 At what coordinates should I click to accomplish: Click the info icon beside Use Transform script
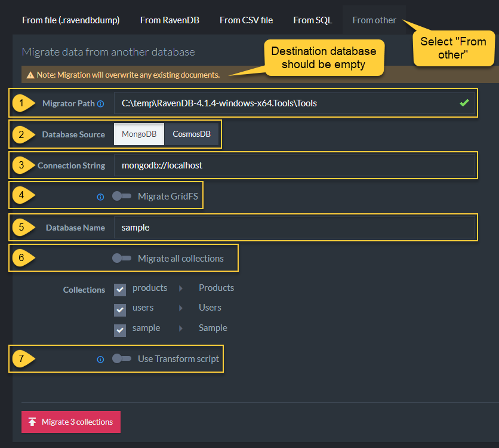(100, 360)
